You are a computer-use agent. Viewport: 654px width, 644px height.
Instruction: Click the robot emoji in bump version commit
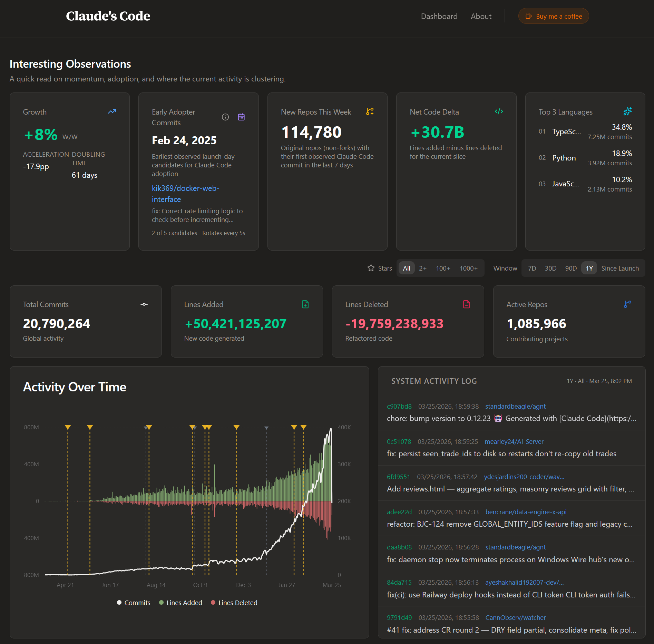pyautogui.click(x=498, y=418)
